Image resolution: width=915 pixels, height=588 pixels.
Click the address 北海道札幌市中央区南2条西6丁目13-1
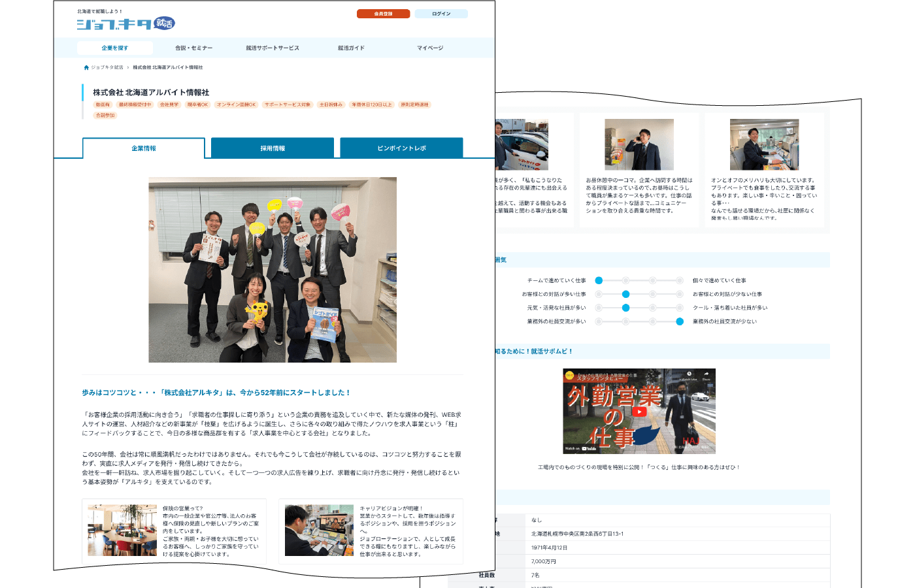[x=577, y=534]
